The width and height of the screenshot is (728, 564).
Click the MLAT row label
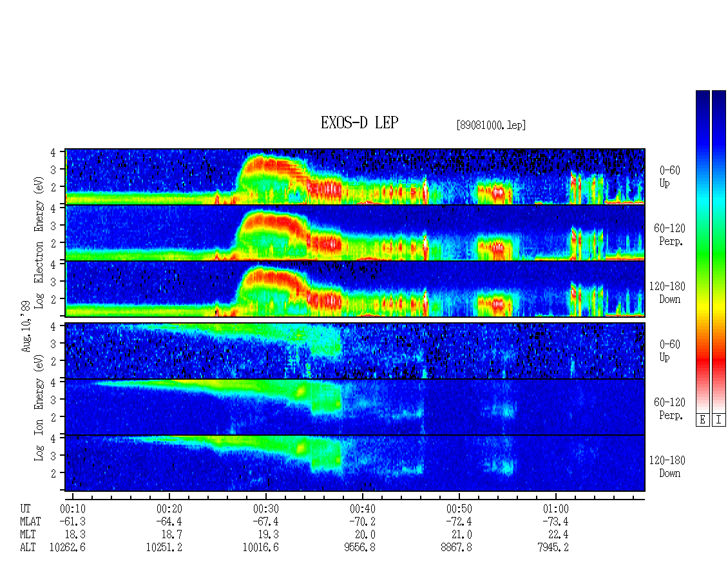pyautogui.click(x=30, y=521)
